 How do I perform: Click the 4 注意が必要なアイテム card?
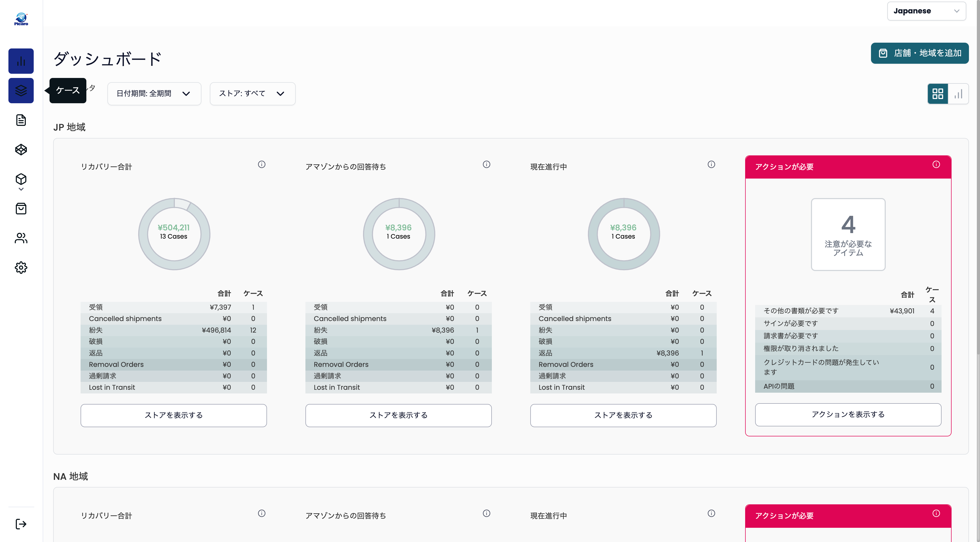(x=848, y=234)
